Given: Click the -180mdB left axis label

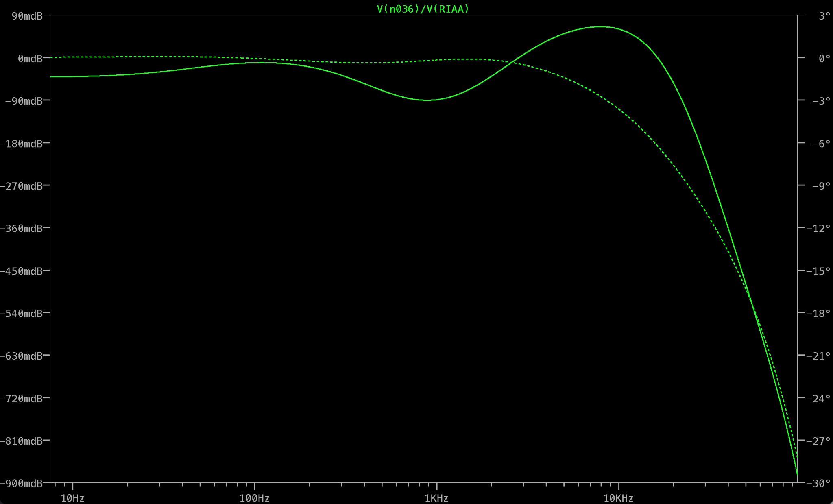Looking at the screenshot, I should point(22,144).
